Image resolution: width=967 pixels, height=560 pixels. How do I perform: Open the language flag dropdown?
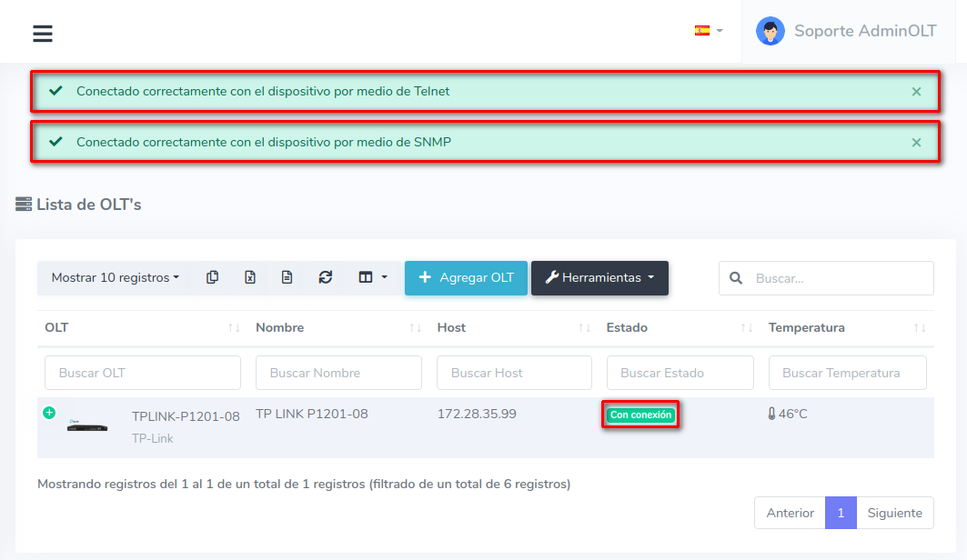point(708,31)
